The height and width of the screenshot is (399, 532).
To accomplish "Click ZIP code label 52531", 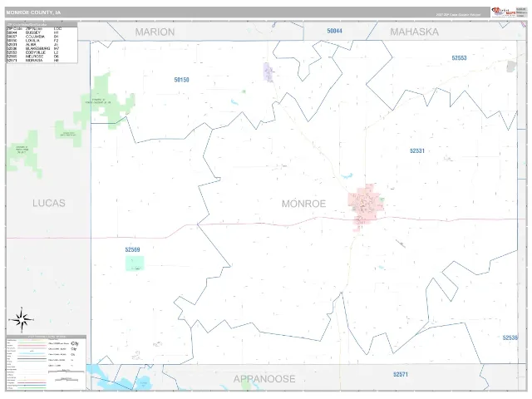I will pyautogui.click(x=417, y=151).
